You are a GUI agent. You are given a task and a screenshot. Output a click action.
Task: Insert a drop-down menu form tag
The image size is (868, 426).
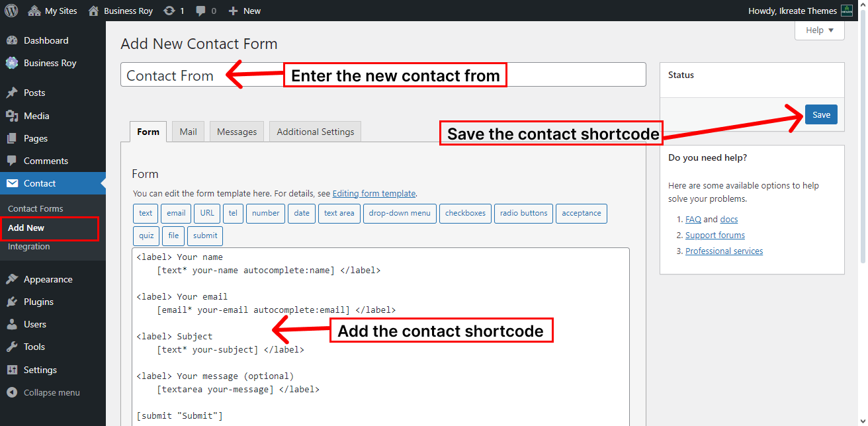pos(400,213)
